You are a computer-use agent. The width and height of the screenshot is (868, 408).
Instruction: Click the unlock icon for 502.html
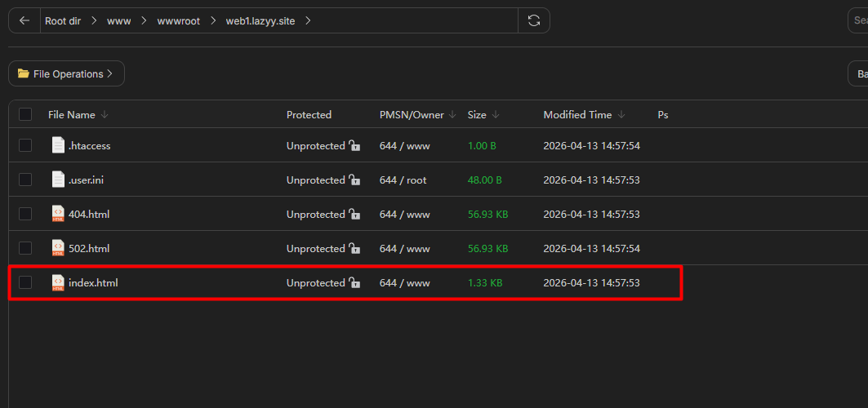[x=354, y=248]
